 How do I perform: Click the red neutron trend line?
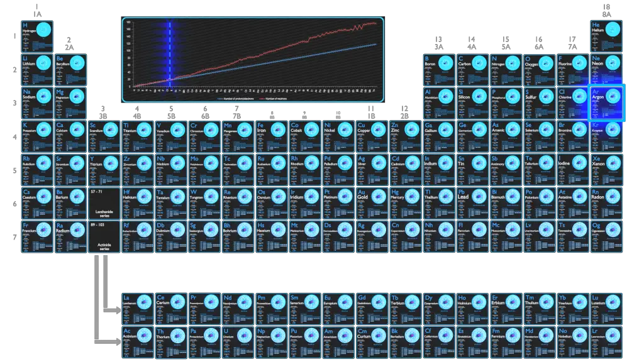pos(314,39)
